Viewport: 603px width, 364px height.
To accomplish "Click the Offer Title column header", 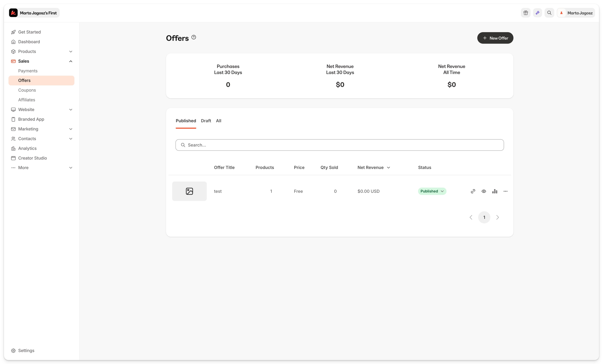I will click(x=224, y=167).
